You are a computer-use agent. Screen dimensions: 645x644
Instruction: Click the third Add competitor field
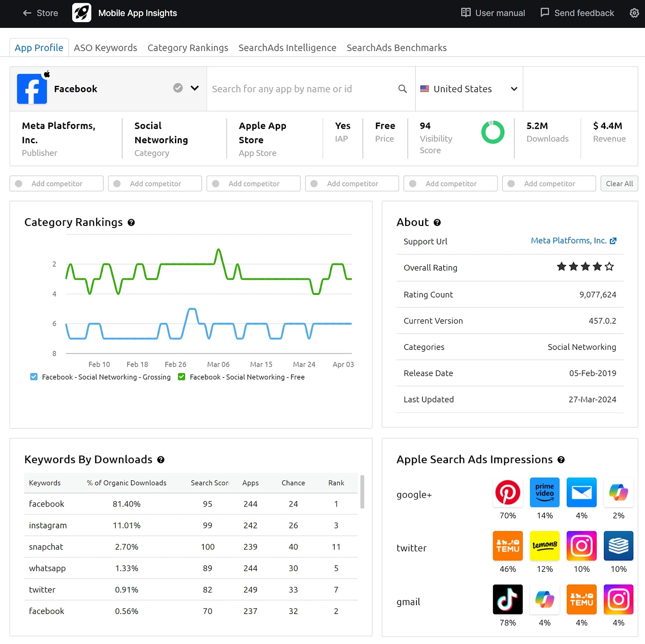254,183
